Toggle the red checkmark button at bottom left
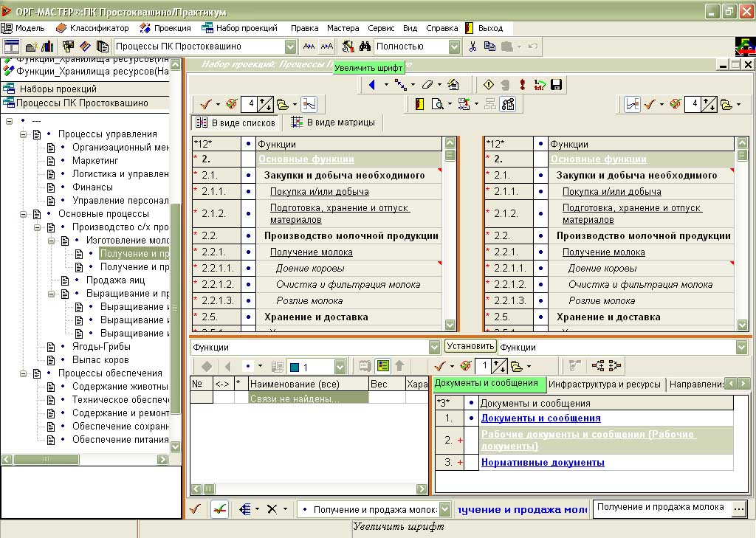Image resolution: width=756 pixels, height=538 pixels. 195,509
